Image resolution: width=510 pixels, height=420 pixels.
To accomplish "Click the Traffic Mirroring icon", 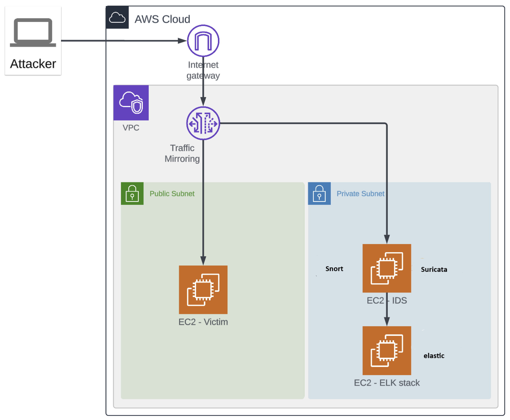I will pyautogui.click(x=203, y=123).
